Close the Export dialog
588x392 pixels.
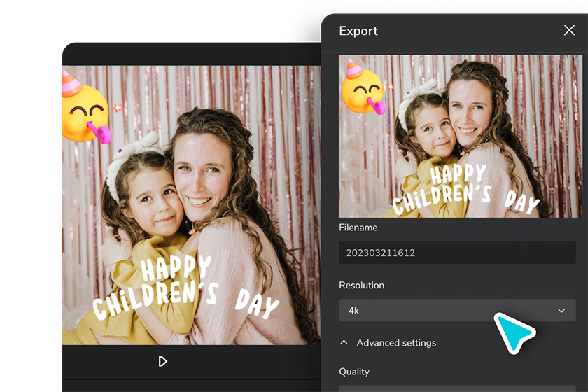[569, 30]
